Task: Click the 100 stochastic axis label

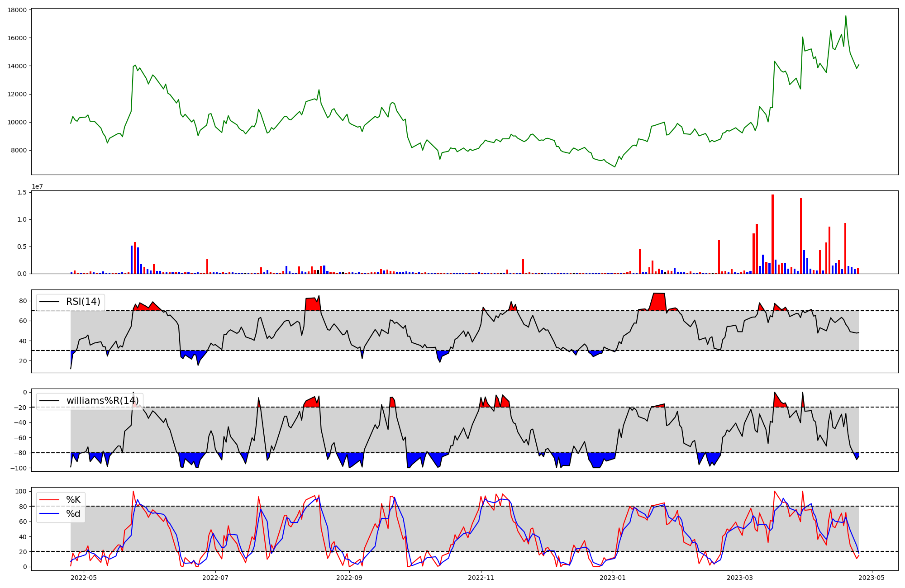Action: point(21,491)
